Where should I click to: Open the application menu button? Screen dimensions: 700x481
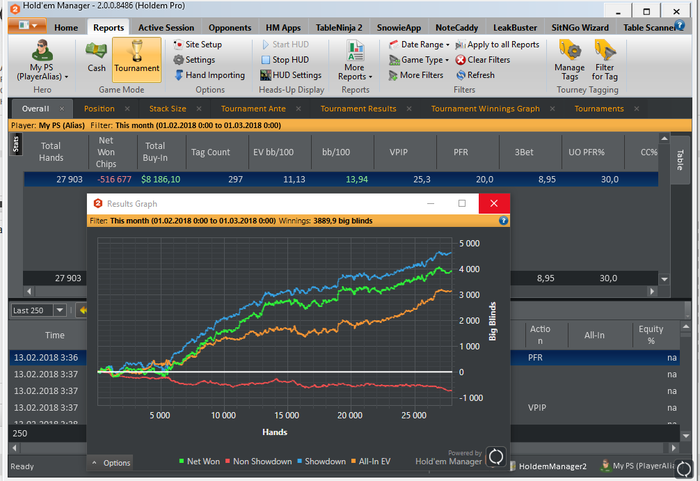tap(27, 25)
